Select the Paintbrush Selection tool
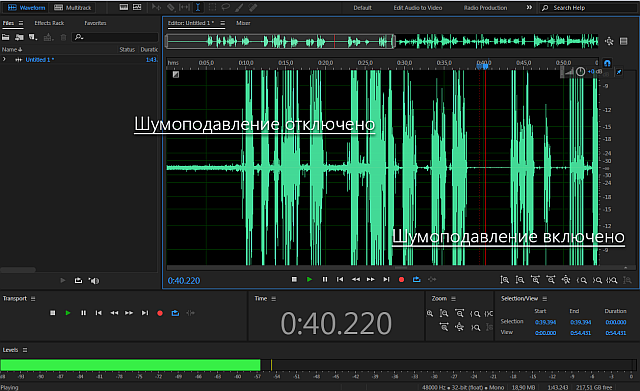640x391 pixels. coord(240,7)
